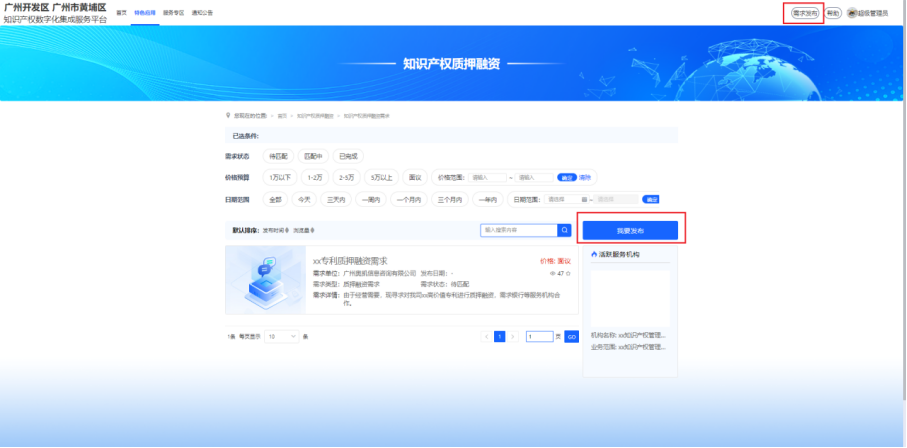Screen dimensions: 907x448
Task: Go to the previous page arrow
Action: point(486,336)
